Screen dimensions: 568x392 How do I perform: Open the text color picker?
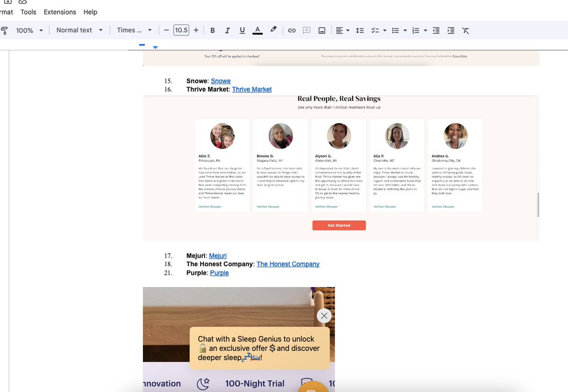coord(257,30)
